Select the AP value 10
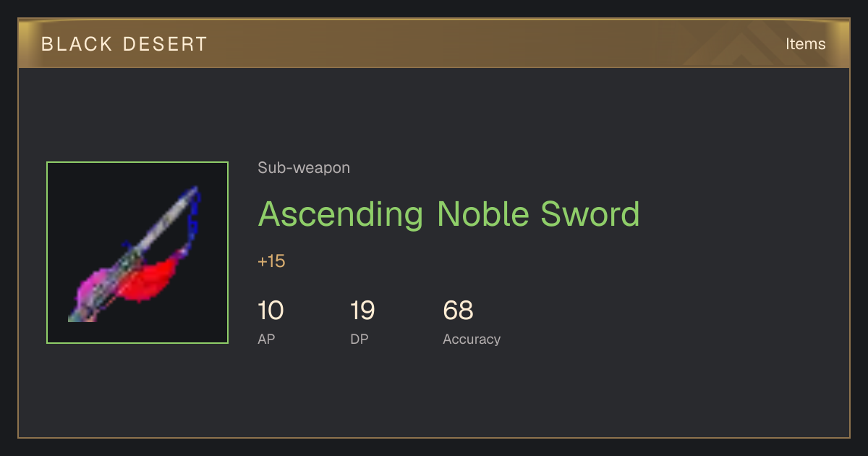Viewport: 868px width, 456px height. coord(271,311)
